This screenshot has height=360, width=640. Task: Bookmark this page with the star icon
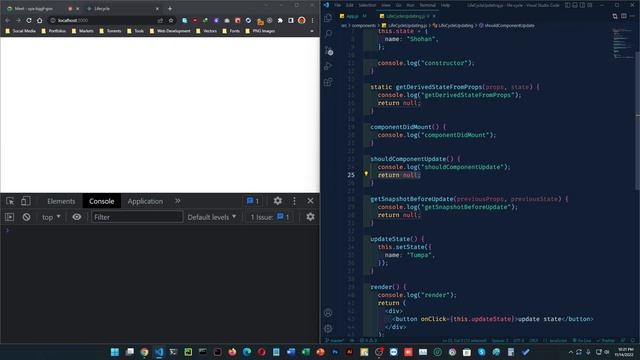171,20
